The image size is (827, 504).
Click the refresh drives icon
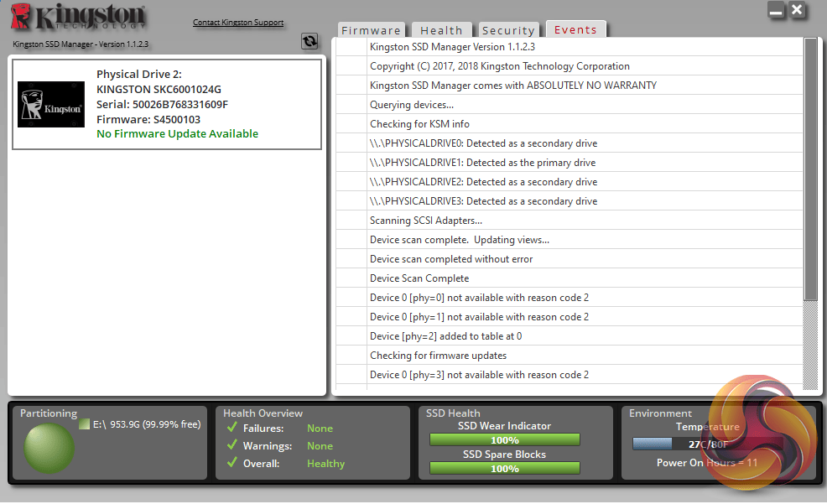(309, 40)
